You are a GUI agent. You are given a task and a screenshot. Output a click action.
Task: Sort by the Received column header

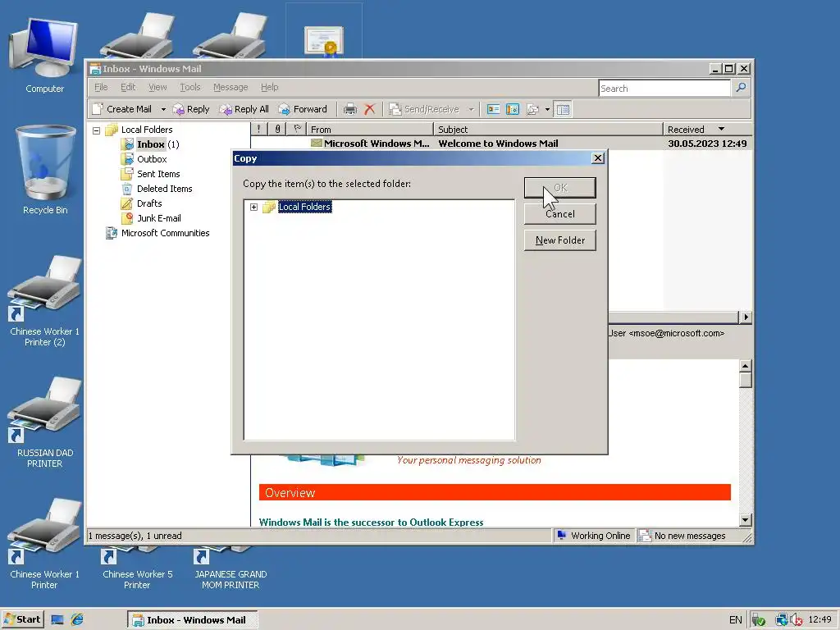(707, 129)
